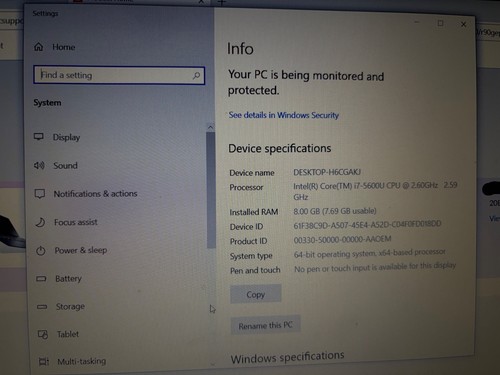Click the No pen or touch input text
500x375 pixels.
pyautogui.click(x=375, y=267)
